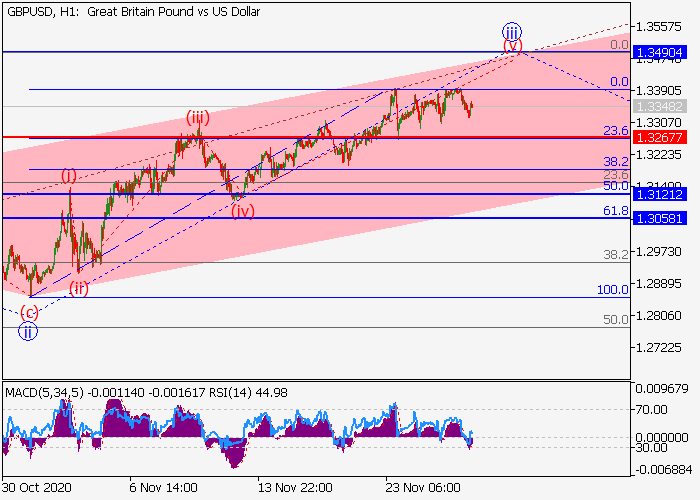Click the gray current price 1.33482 label
The image size is (700, 500).
point(659,106)
